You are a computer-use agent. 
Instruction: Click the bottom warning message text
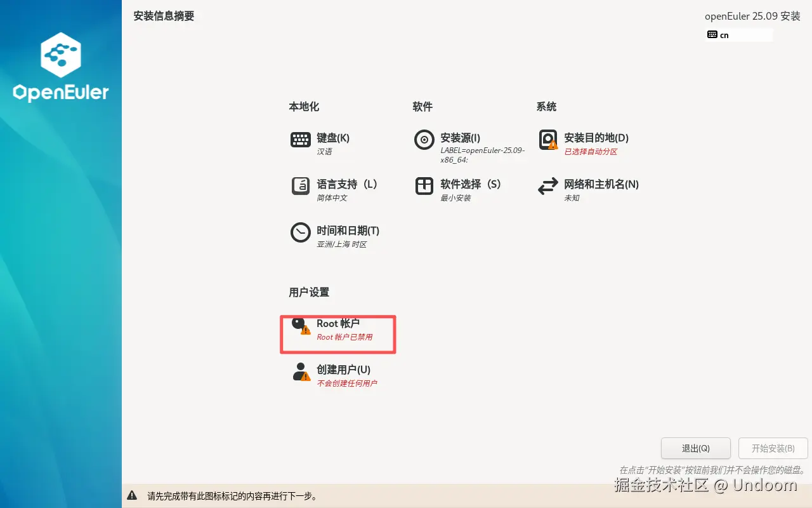coord(232,496)
